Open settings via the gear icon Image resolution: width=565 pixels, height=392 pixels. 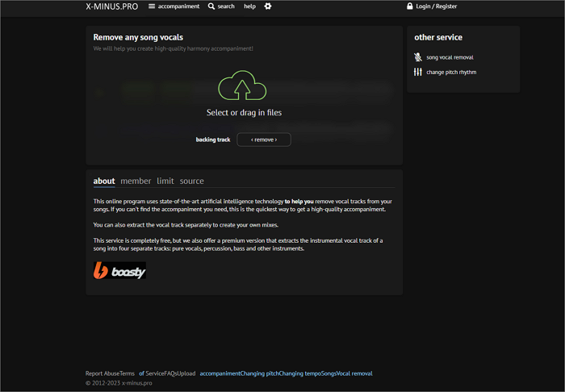(268, 6)
